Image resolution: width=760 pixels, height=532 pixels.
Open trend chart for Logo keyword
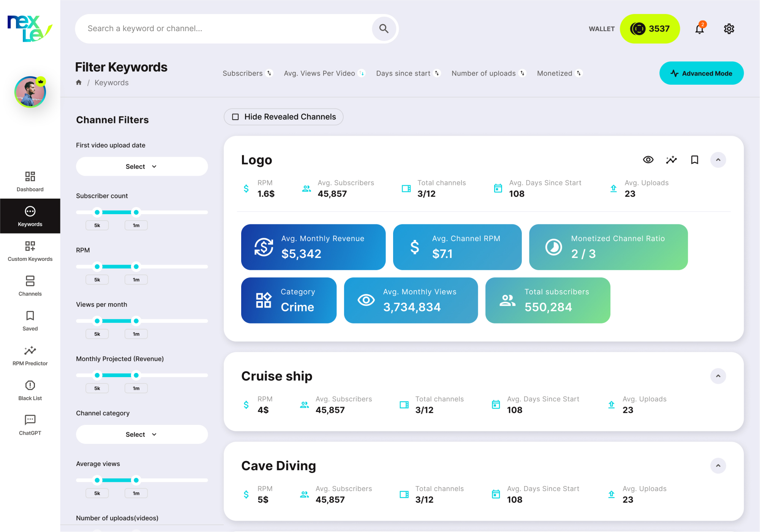[x=671, y=160]
